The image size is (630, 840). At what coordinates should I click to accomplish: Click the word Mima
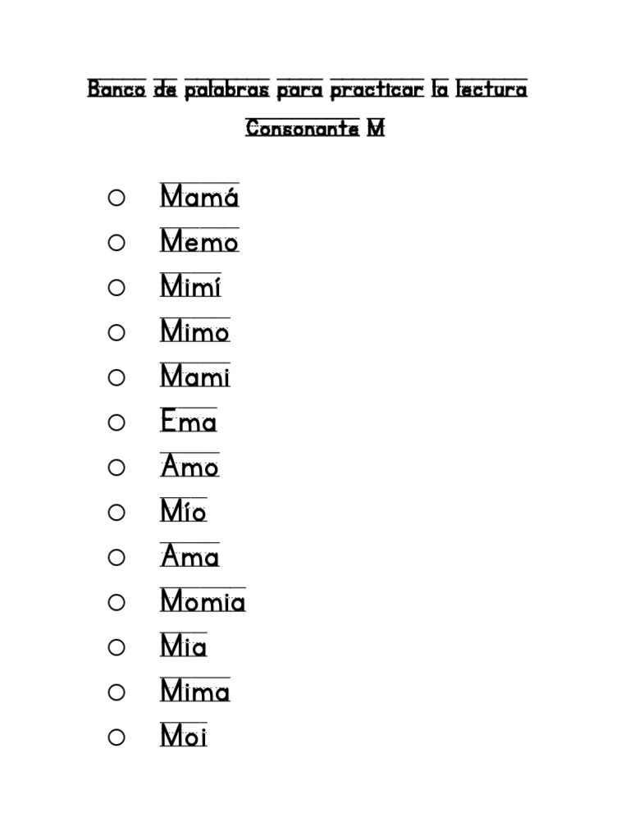(195, 691)
